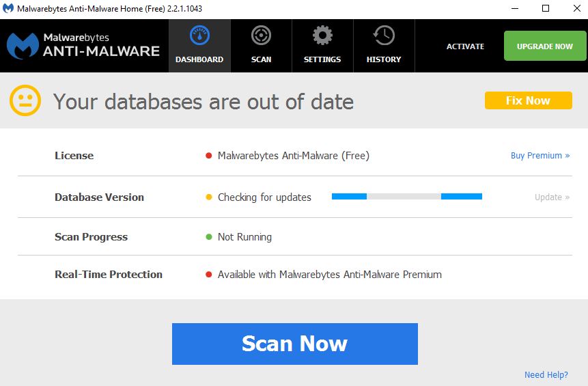Click the red License status dot
Screen dimensions: 588x386
pyautogui.click(x=209, y=156)
